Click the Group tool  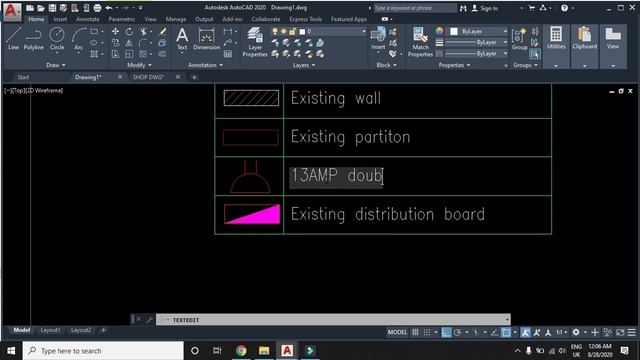(x=519, y=39)
